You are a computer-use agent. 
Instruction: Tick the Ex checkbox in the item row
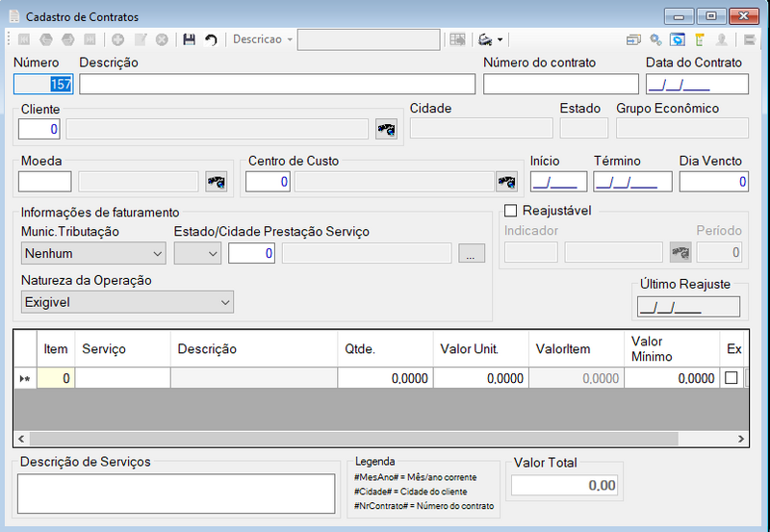click(731, 377)
